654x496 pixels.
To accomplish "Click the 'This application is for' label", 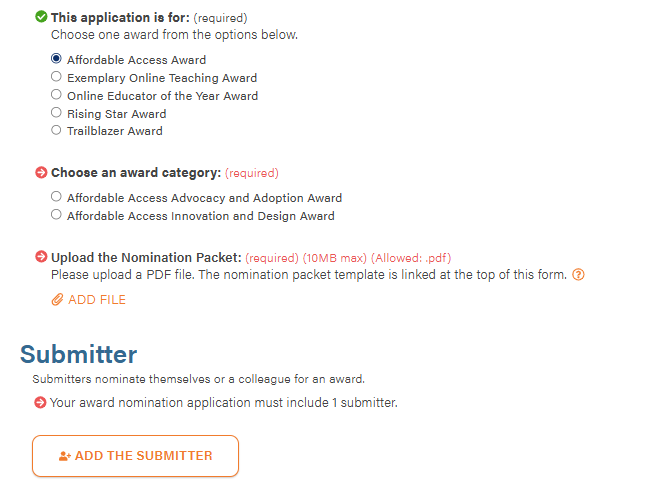I will coord(119,17).
